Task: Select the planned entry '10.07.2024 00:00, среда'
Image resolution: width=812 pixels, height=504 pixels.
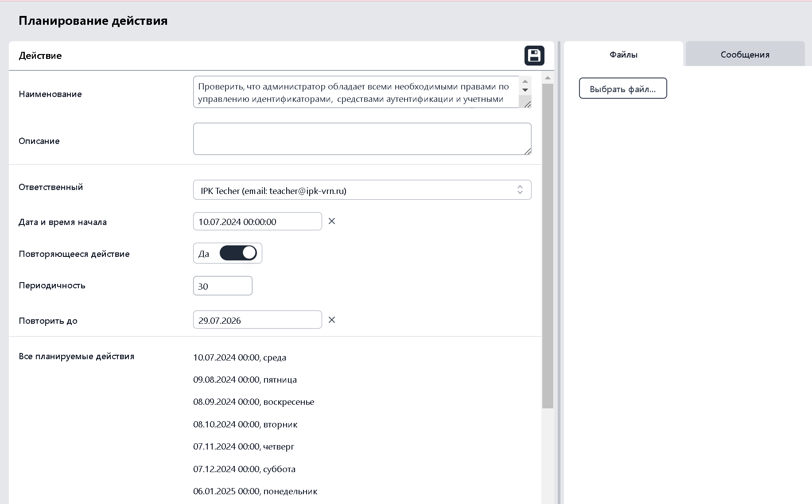Action: [x=240, y=357]
